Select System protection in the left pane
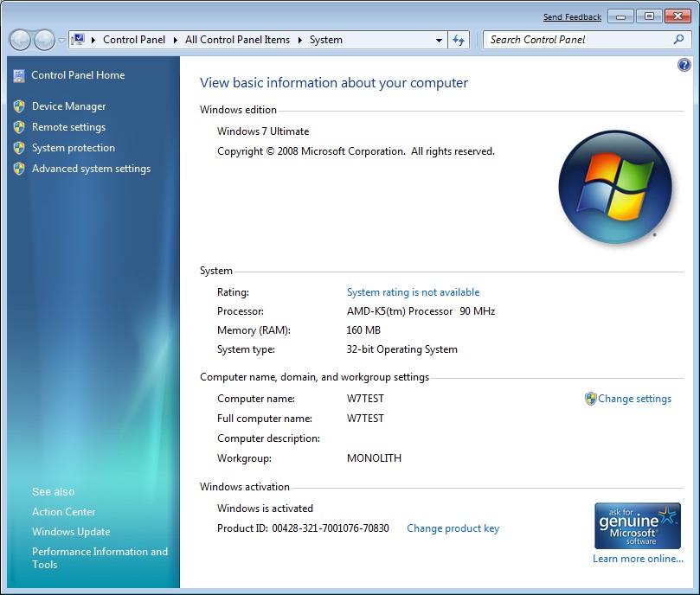The width and height of the screenshot is (700, 595). 73,148
